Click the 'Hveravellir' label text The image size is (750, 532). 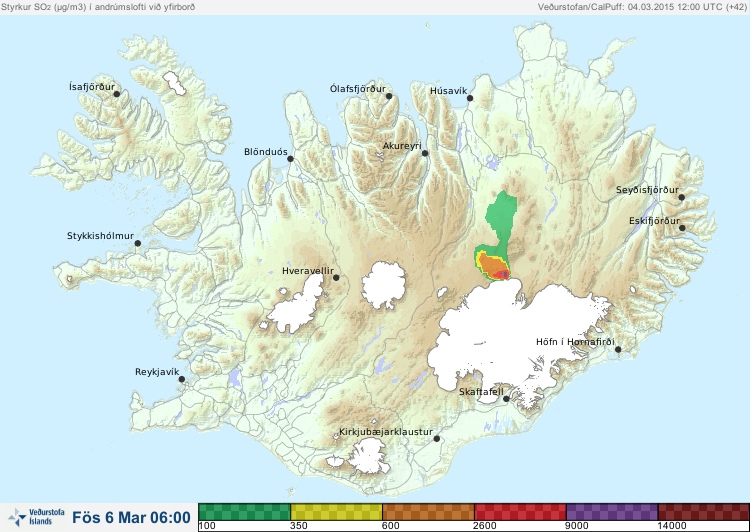coord(308,271)
